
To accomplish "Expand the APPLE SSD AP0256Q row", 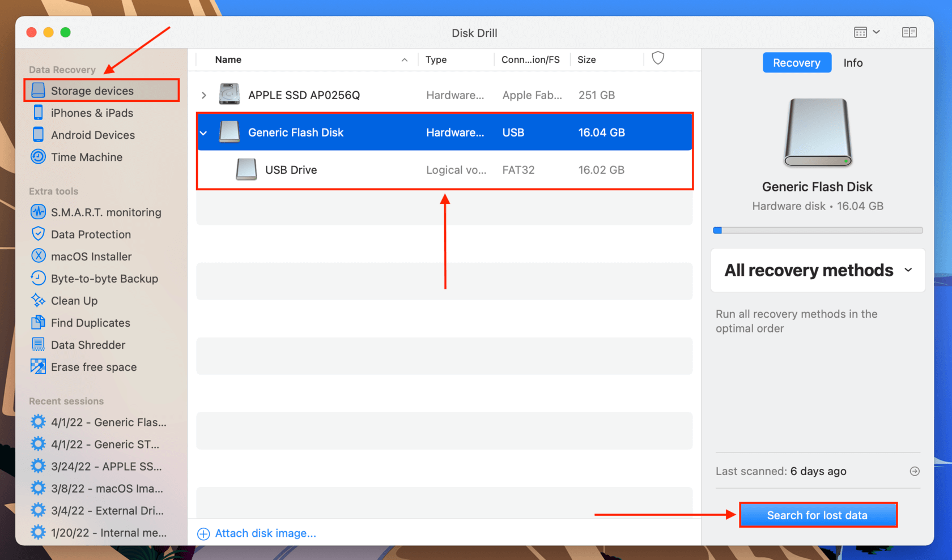I will coord(203,95).
